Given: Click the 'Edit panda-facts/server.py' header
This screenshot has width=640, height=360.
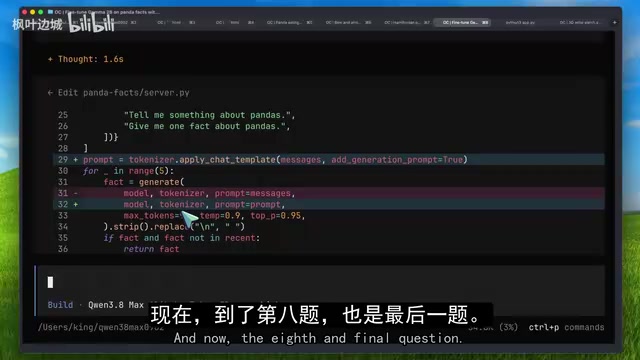Looking at the screenshot, I should [x=118, y=93].
